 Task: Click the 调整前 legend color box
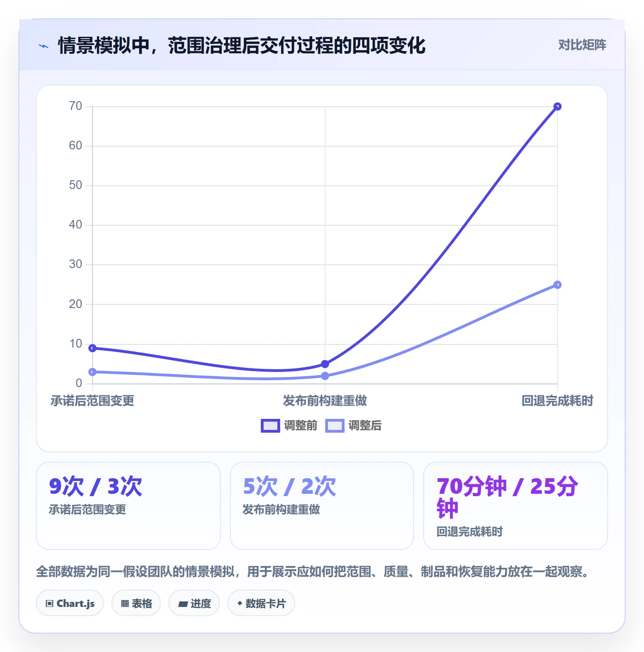coord(270,426)
